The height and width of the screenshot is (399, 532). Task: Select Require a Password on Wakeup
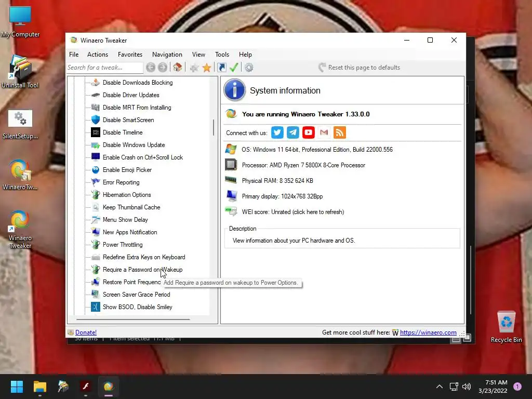click(x=142, y=270)
